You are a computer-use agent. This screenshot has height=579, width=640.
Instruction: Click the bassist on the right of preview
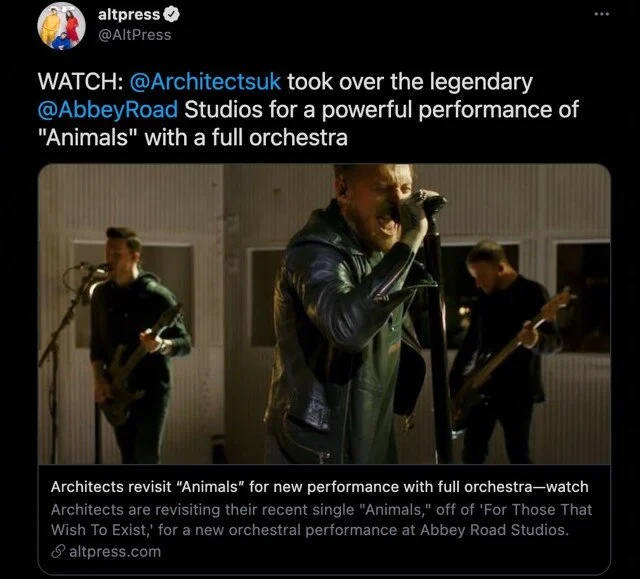[506, 351]
